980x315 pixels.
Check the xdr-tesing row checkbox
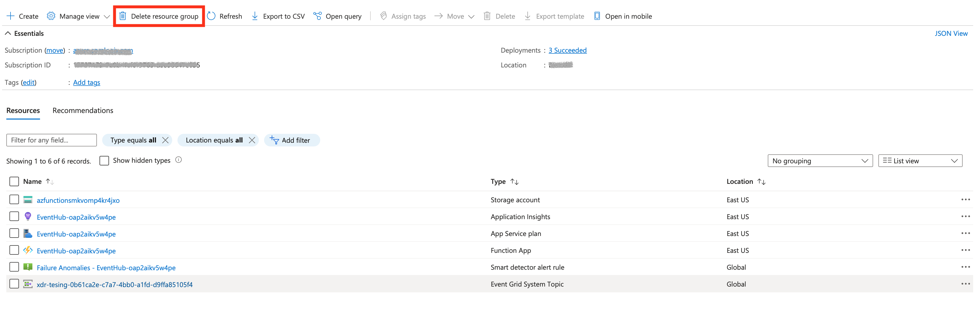[x=14, y=283]
